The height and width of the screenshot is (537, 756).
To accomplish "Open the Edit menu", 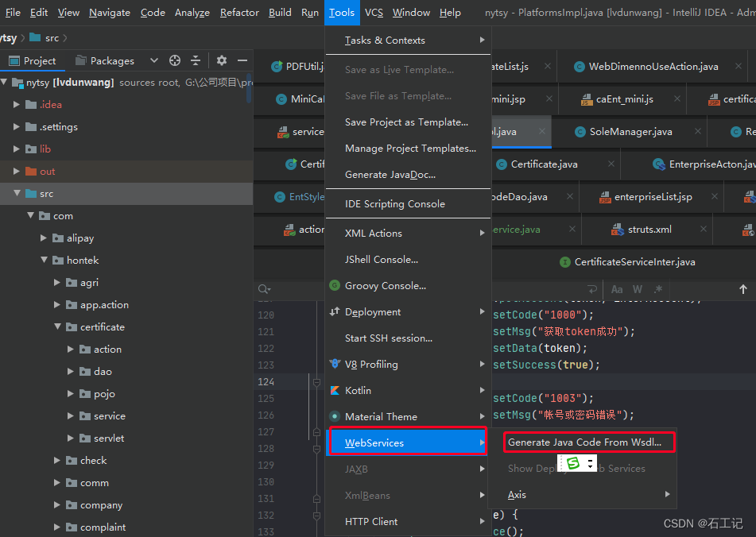I will coord(39,13).
